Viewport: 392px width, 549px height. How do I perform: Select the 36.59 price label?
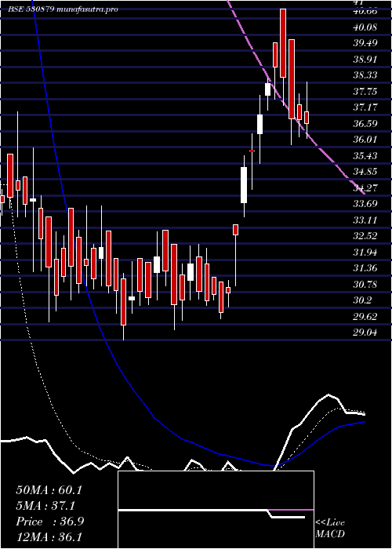[365, 124]
